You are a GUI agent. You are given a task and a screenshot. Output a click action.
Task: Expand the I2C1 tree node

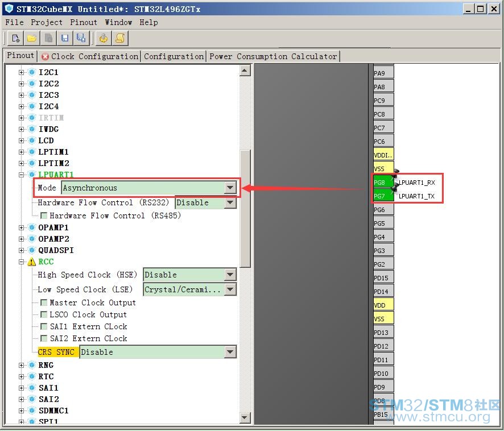tap(21, 72)
